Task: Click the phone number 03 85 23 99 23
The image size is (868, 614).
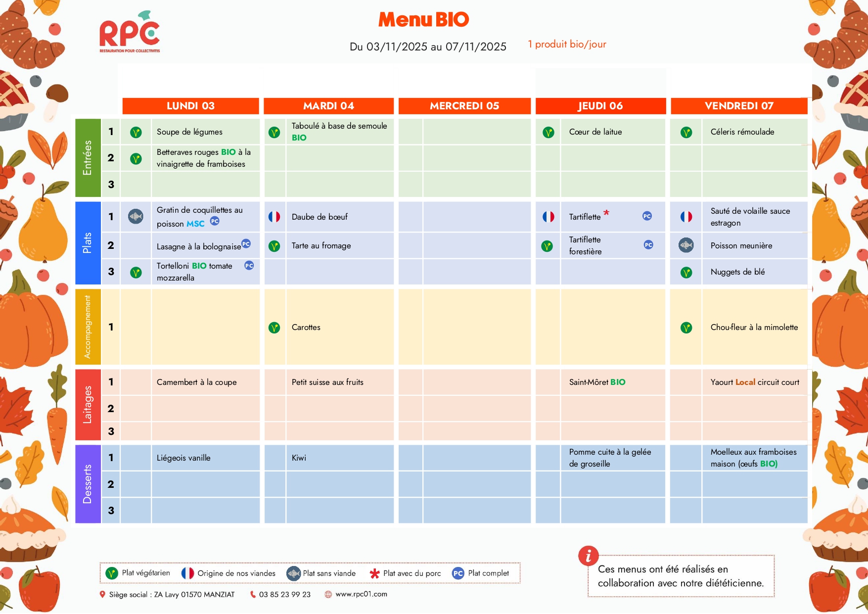Action: [284, 595]
